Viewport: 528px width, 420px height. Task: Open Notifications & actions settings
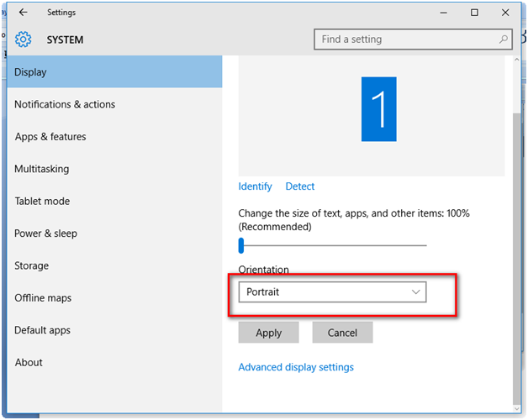pyautogui.click(x=65, y=104)
